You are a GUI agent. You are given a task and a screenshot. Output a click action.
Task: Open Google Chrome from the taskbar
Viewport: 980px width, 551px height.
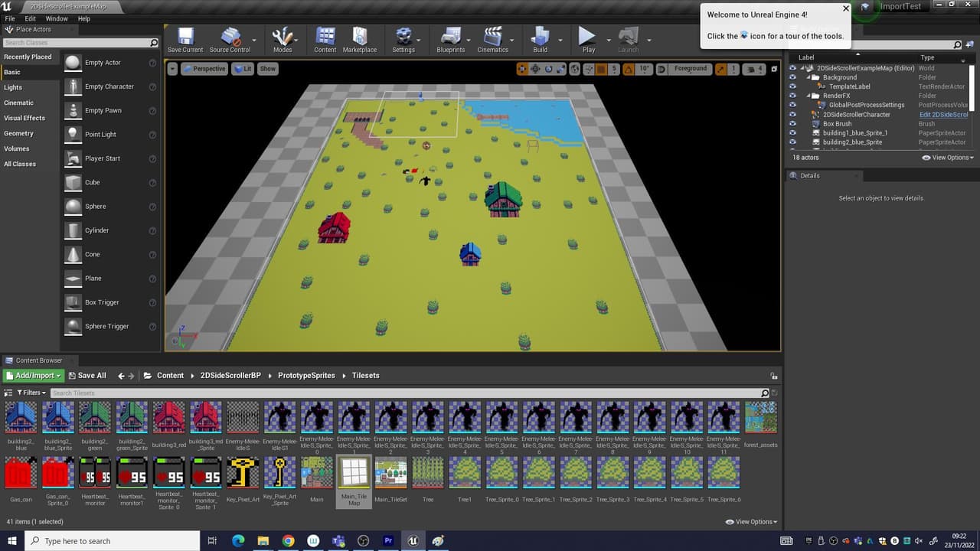(288, 541)
